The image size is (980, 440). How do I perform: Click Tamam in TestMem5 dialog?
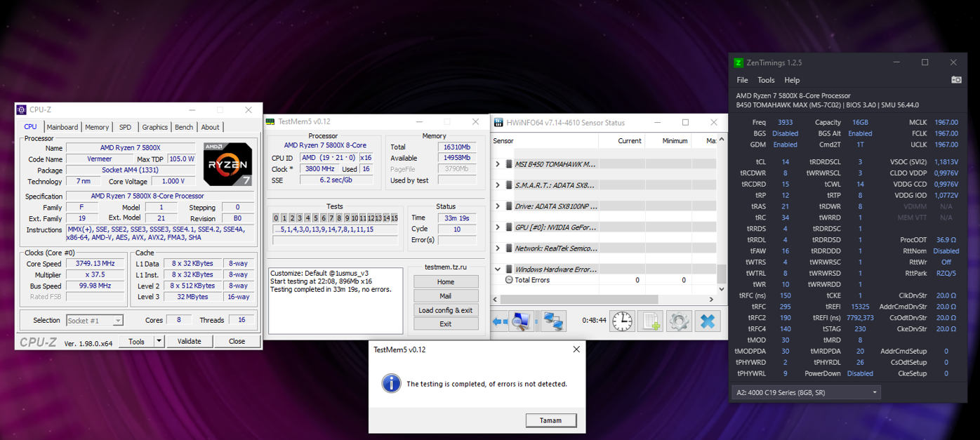pyautogui.click(x=551, y=420)
